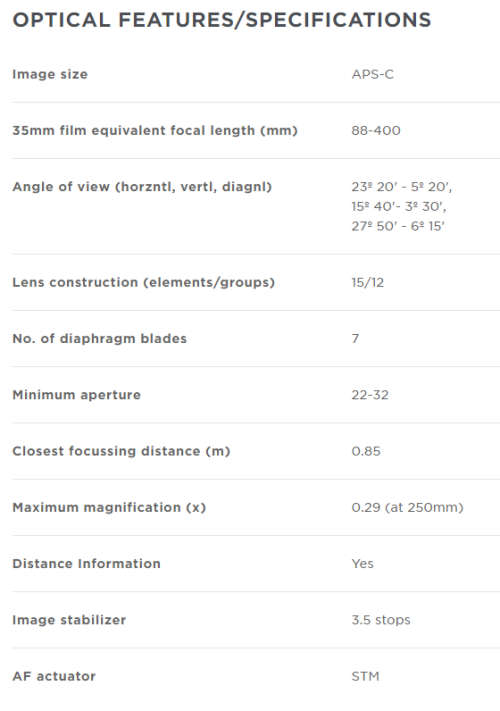Click the 0.85 focussing distance value
500x711 pixels.
coord(366,451)
